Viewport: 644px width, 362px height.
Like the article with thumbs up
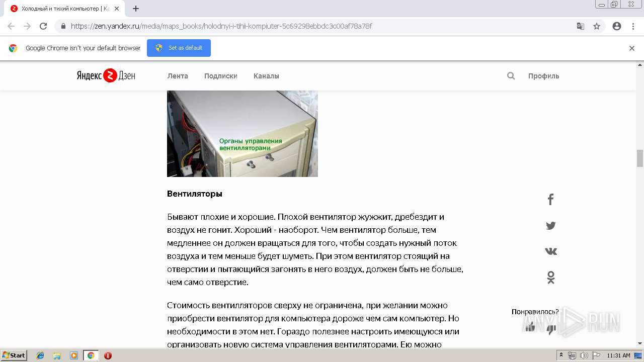coord(530,327)
